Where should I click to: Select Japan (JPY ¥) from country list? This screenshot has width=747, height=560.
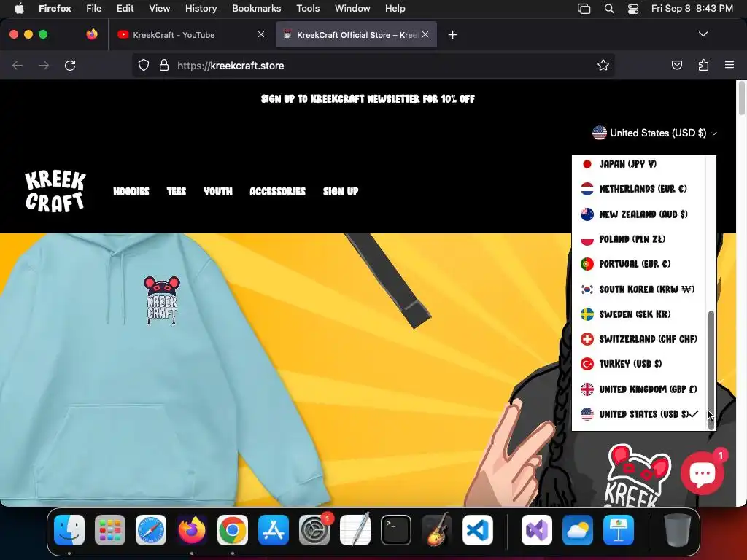pyautogui.click(x=638, y=164)
